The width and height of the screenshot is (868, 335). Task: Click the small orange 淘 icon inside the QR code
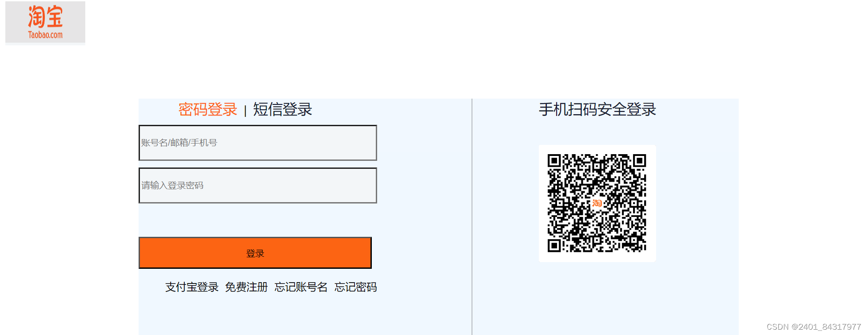(x=597, y=203)
